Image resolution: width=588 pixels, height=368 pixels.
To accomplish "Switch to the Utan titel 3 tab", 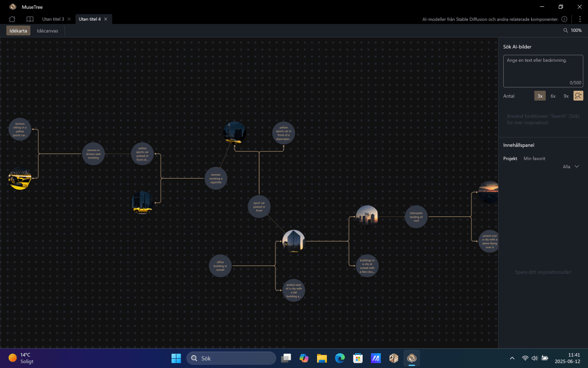I will click(x=53, y=19).
